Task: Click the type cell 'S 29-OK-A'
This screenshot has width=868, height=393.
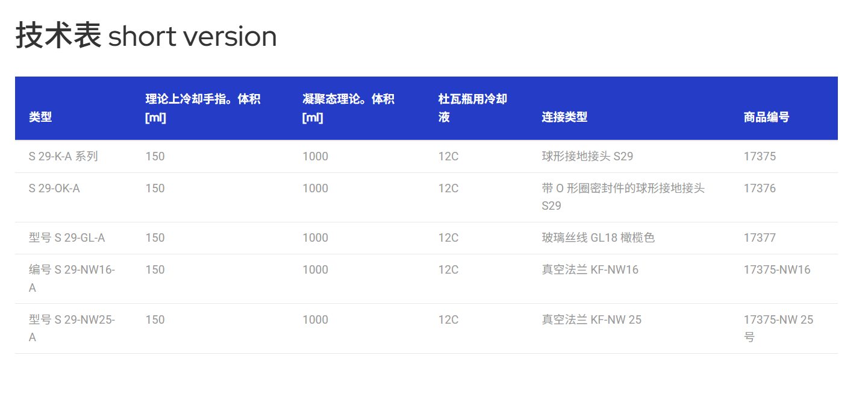Action: coord(54,189)
